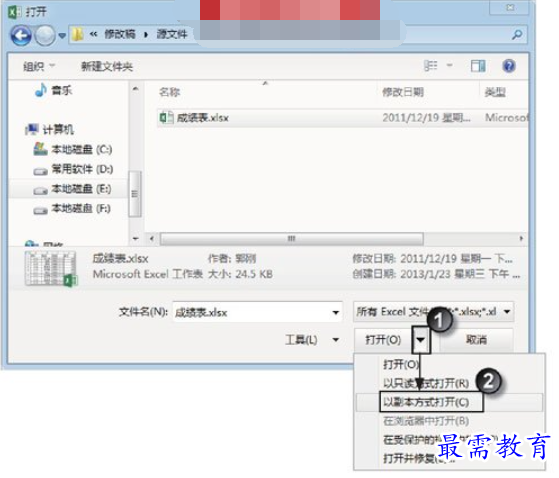This screenshot has height=478, width=559.
Task: Open the 所有 Excel 文件 type dropdown
Action: [434, 312]
